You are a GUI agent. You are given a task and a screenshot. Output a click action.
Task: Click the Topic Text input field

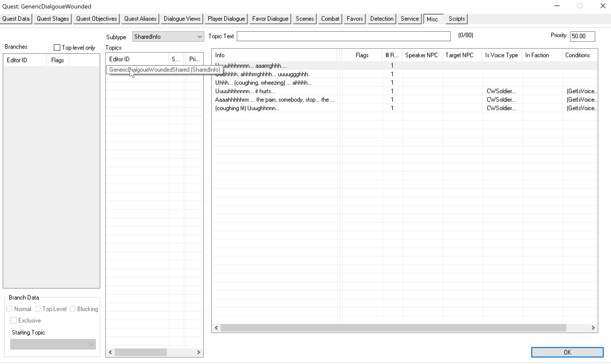pyautogui.click(x=343, y=36)
